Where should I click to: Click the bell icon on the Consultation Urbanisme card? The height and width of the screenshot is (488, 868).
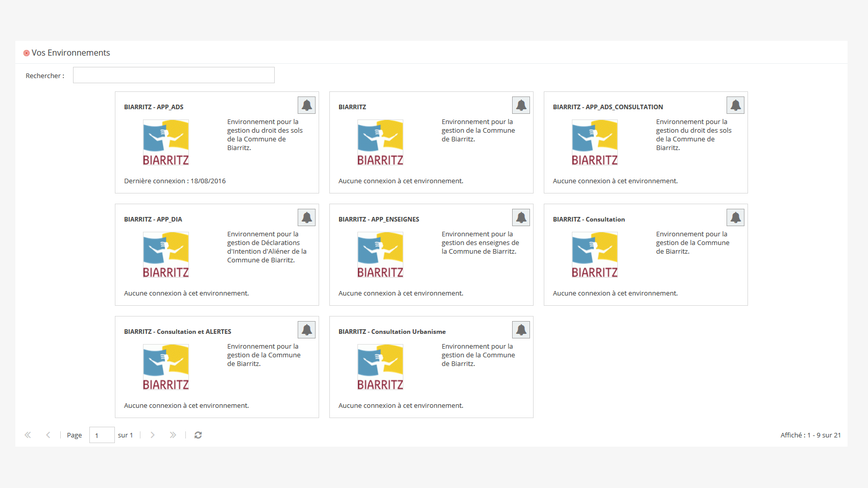click(521, 330)
